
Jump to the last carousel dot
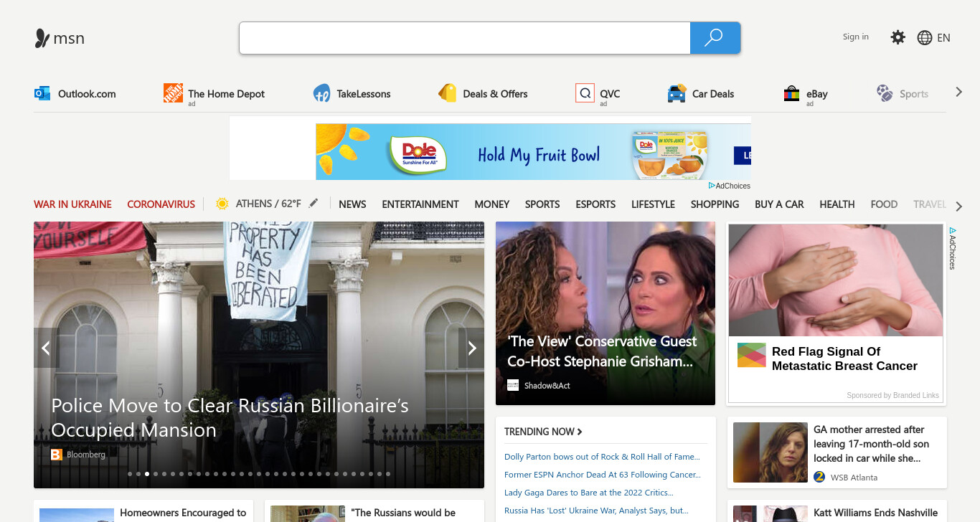[388, 474]
